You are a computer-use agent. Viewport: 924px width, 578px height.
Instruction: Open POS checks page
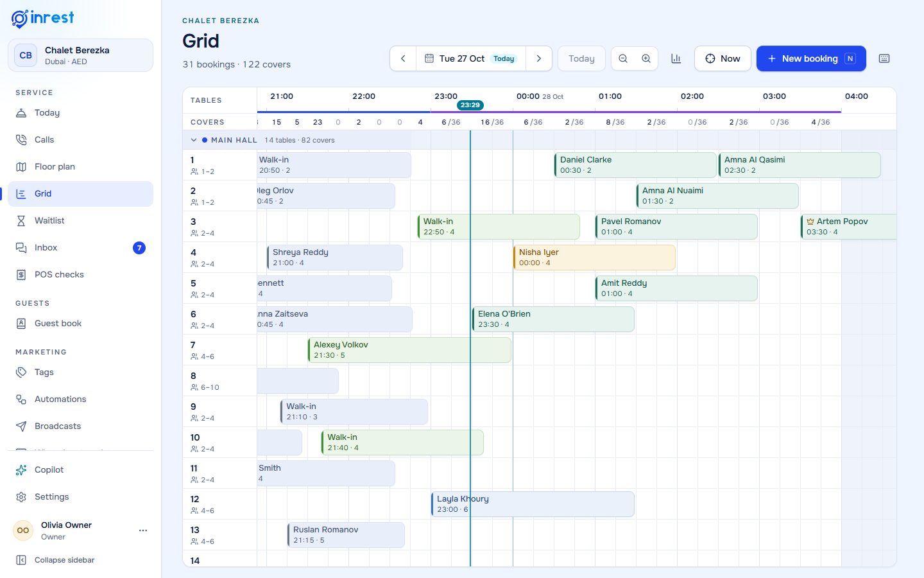(x=81, y=274)
